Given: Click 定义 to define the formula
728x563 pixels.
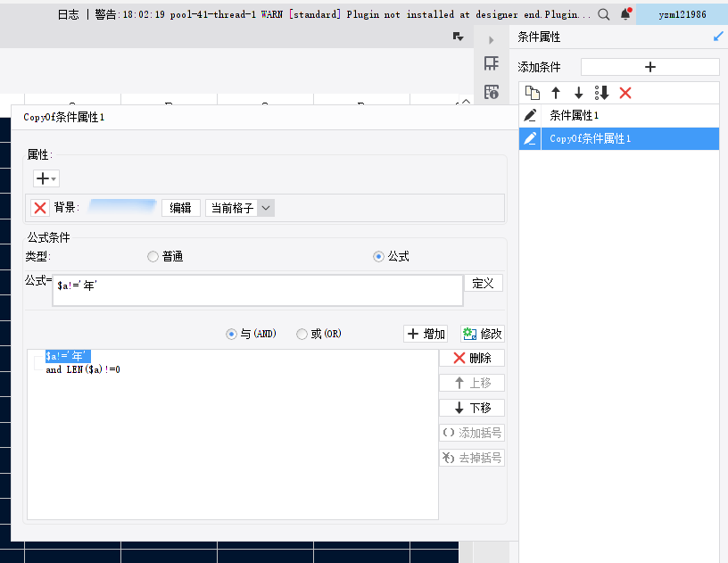Looking at the screenshot, I should click(484, 283).
